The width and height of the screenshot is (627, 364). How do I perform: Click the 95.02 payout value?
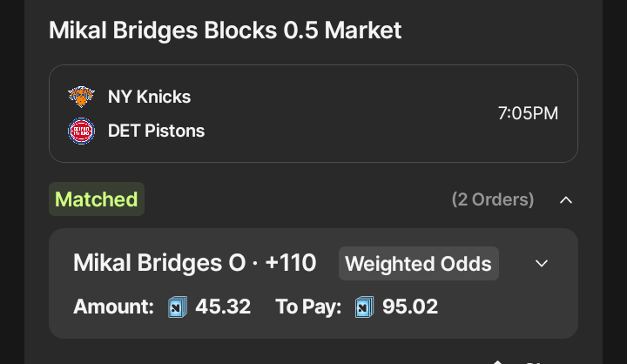coord(410,307)
